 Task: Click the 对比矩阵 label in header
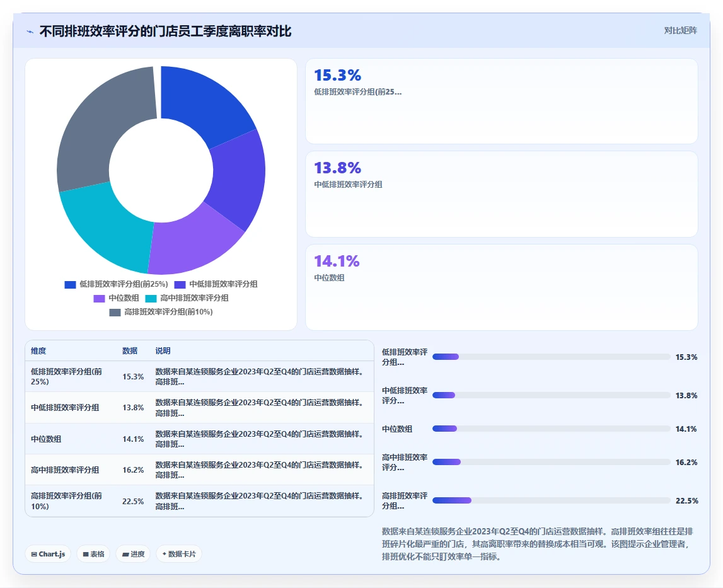680,30
